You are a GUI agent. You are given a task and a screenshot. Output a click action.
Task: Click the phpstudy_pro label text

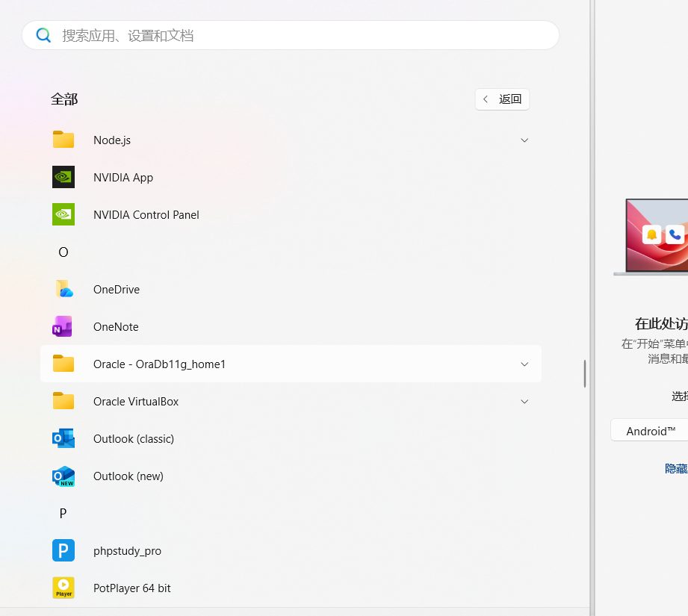[x=127, y=551]
